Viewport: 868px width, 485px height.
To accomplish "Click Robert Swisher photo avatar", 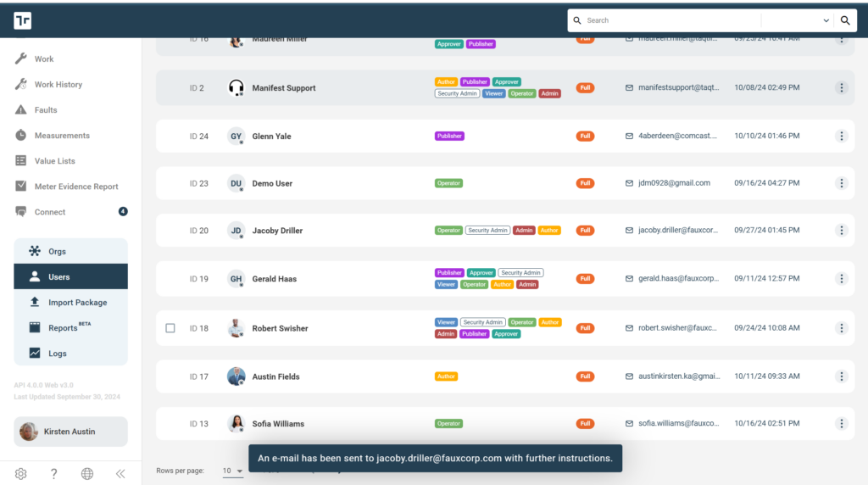I will (x=236, y=328).
